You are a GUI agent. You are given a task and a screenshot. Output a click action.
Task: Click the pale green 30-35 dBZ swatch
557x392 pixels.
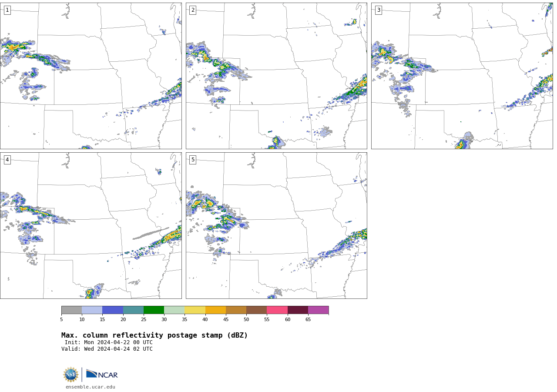[x=174, y=310]
